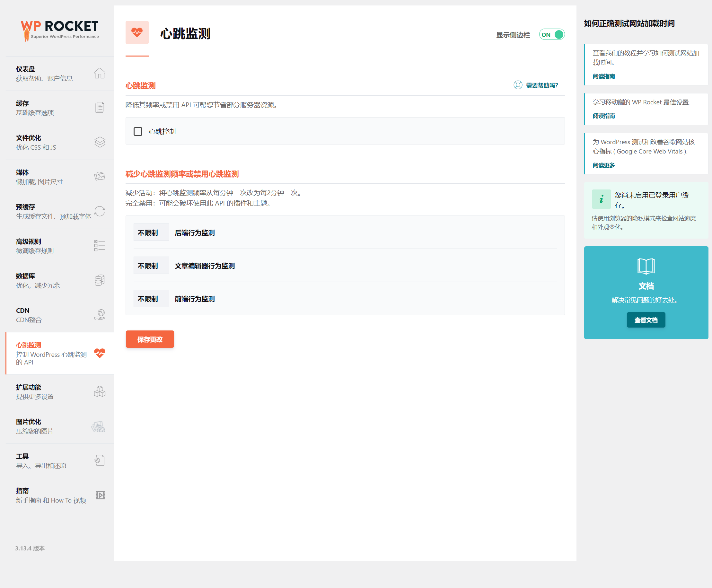This screenshot has width=712, height=588.
Task: Click the media images icon
Action: tap(100, 177)
